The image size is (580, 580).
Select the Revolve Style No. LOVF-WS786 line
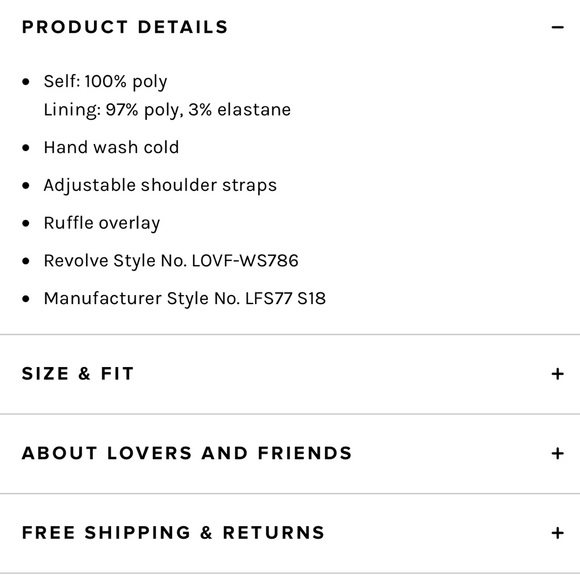pos(171,260)
